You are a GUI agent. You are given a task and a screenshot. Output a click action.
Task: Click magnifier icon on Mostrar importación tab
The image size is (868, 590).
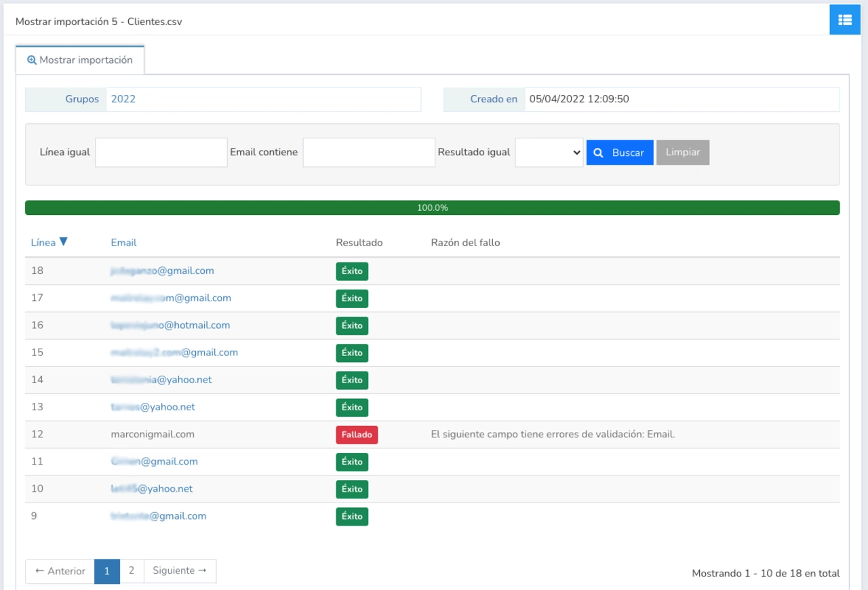tap(31, 60)
